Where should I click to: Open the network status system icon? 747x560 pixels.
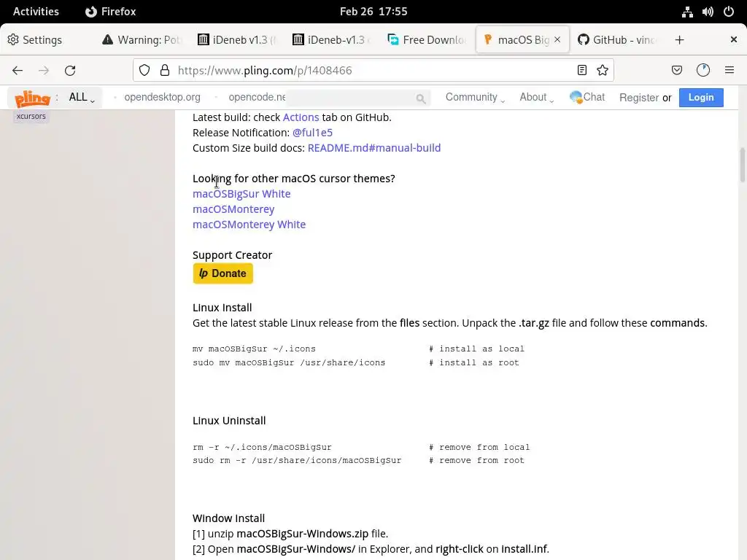coord(687,12)
